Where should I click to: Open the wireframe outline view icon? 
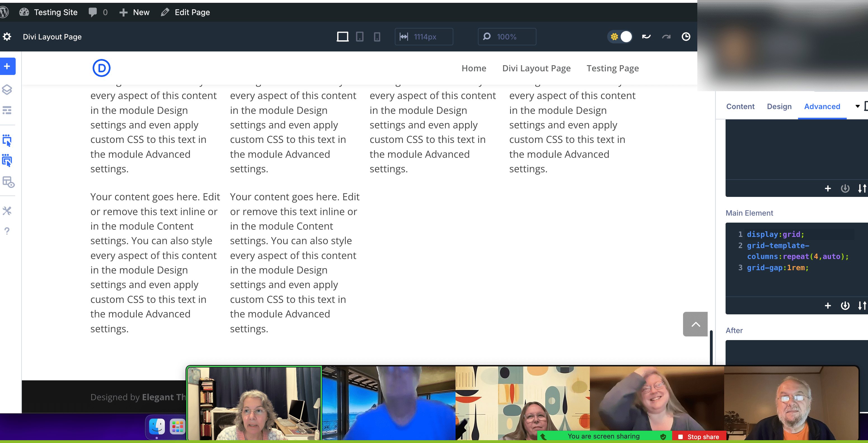[7, 110]
